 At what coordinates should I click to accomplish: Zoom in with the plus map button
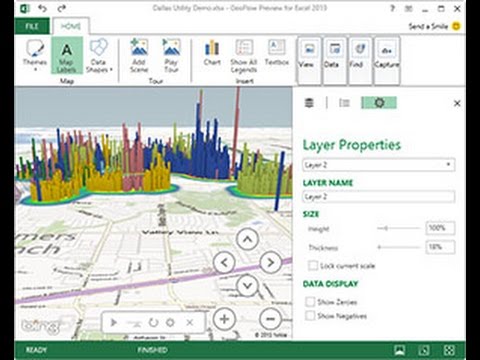click(x=224, y=319)
